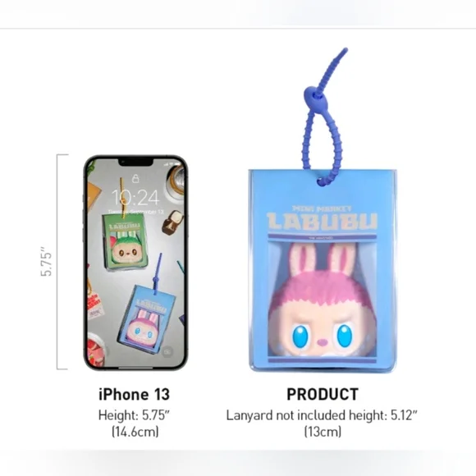This screenshot has height=476, width=476.
Task: Click the phone's notch at screen top
Action: [x=135, y=162]
